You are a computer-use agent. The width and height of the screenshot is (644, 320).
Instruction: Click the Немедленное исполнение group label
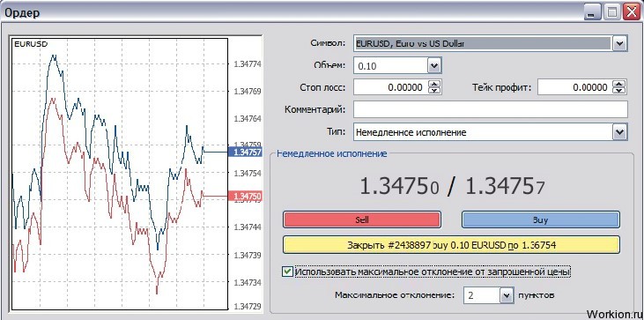[x=332, y=153]
